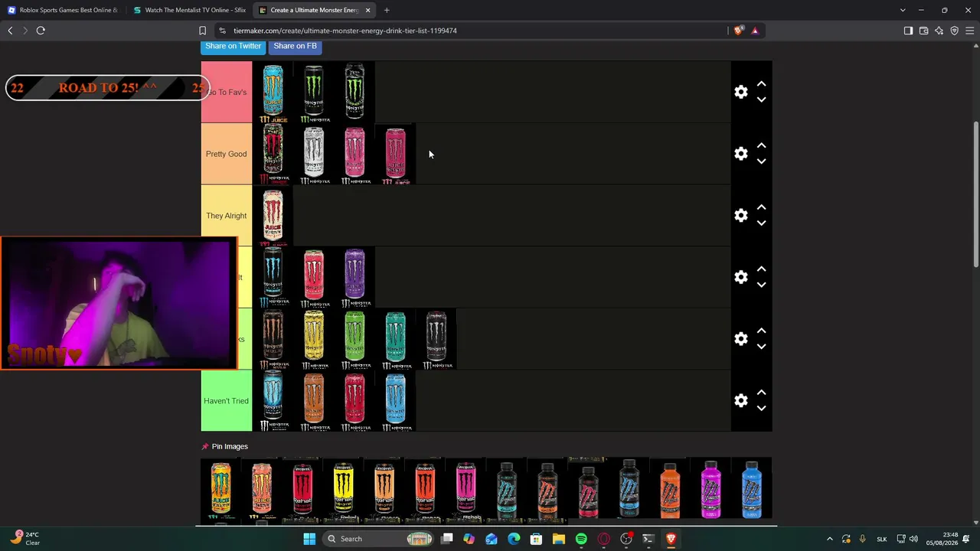Image resolution: width=980 pixels, height=551 pixels.
Task: Open Task View from taskbar
Action: pos(446,539)
